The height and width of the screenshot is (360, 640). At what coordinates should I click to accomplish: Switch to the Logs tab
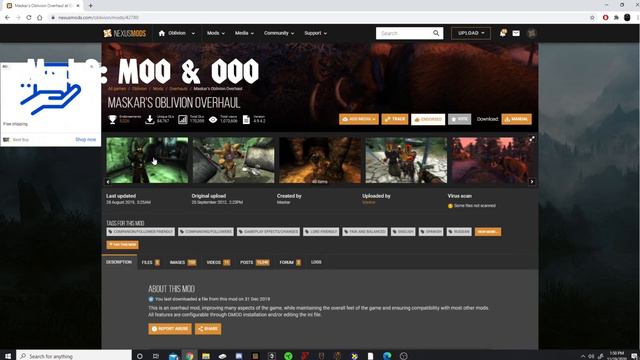(316, 262)
